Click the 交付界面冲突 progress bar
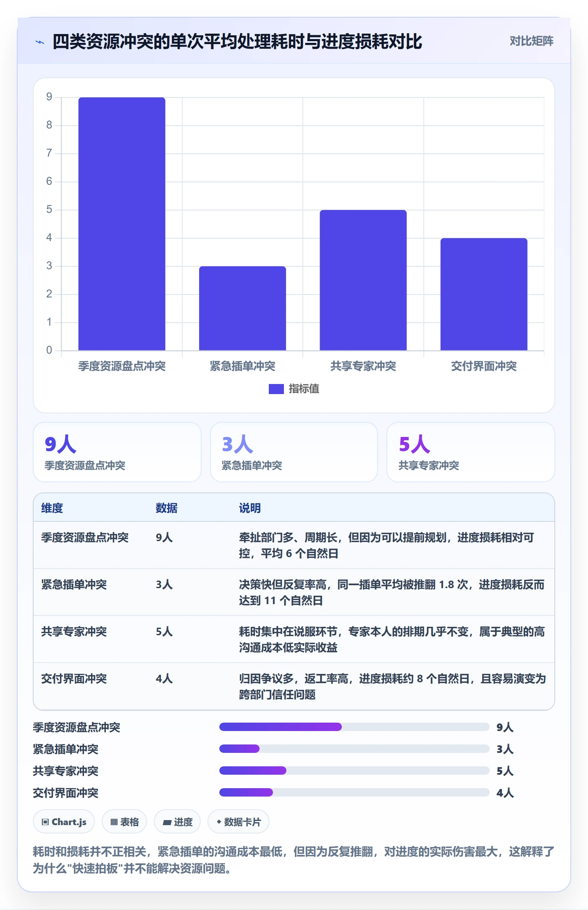This screenshot has height=910, width=588. pos(354,792)
